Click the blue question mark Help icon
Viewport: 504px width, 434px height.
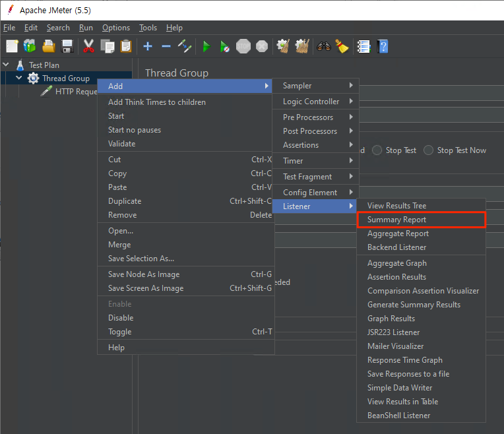pos(383,47)
